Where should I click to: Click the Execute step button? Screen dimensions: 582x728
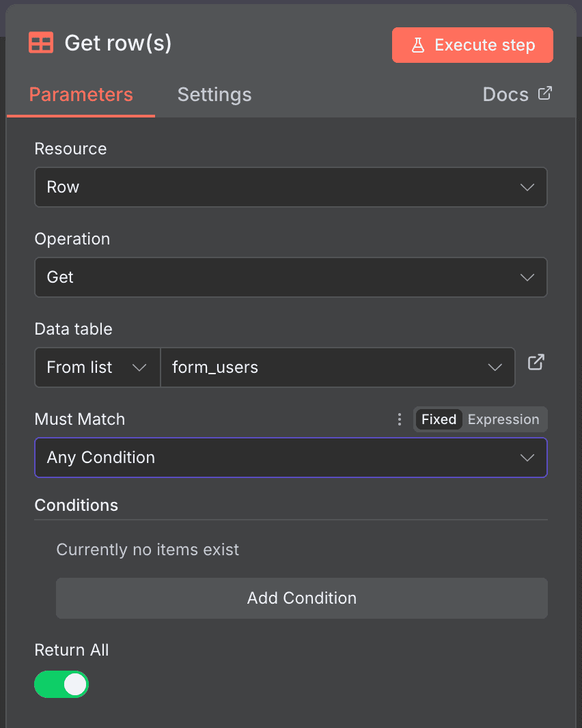pos(472,44)
